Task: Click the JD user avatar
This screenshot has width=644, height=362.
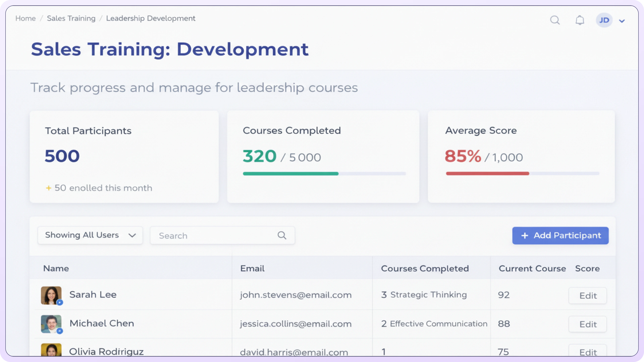Action: coord(604,20)
